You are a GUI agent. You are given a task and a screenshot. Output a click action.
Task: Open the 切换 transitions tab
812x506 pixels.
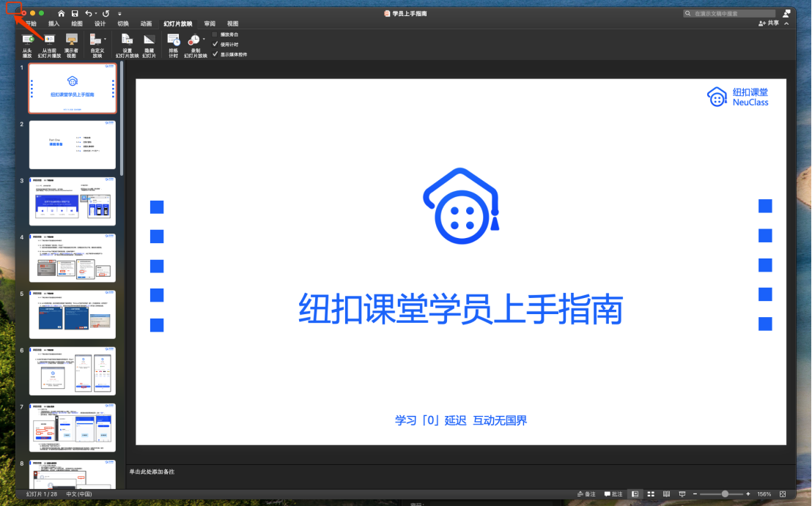click(x=122, y=24)
